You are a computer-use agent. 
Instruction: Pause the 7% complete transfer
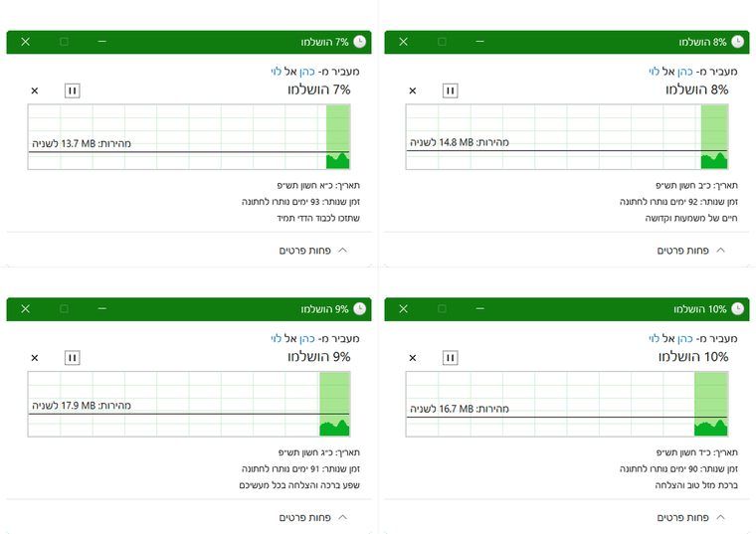pos(72,90)
